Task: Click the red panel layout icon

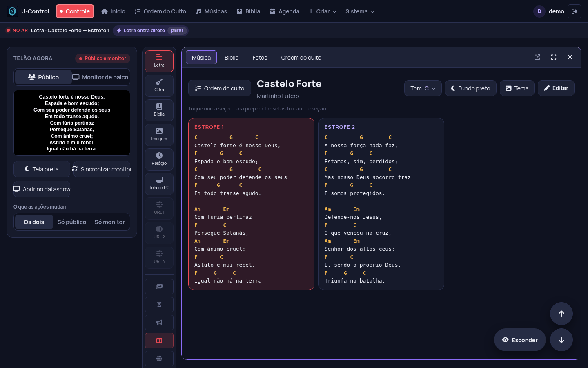Action: pyautogui.click(x=159, y=341)
